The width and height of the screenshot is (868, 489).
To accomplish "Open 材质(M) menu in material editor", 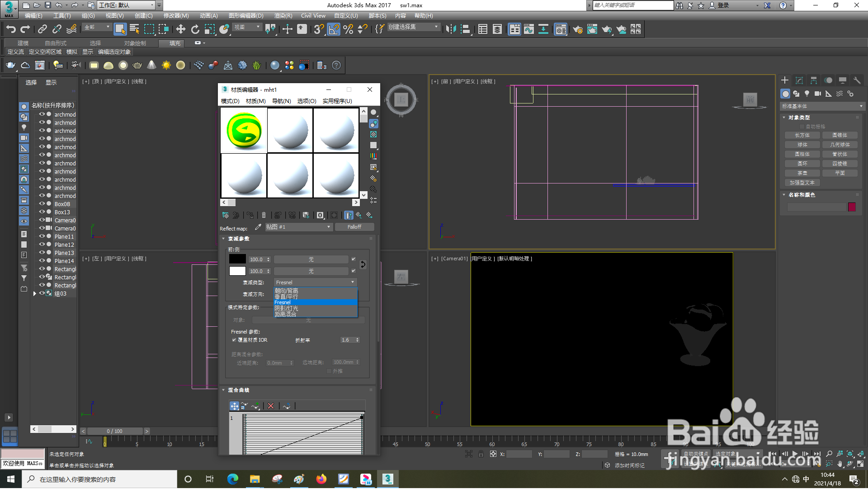I will (x=255, y=101).
